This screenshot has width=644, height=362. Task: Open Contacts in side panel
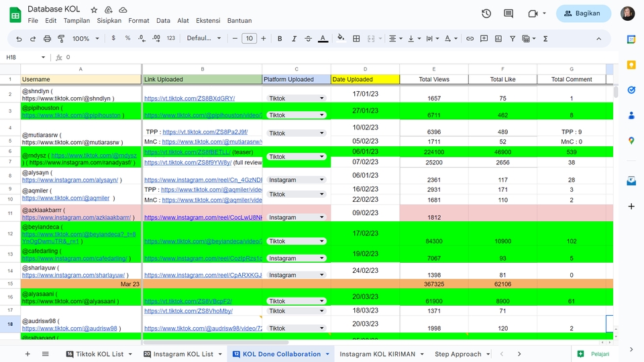pyautogui.click(x=631, y=115)
